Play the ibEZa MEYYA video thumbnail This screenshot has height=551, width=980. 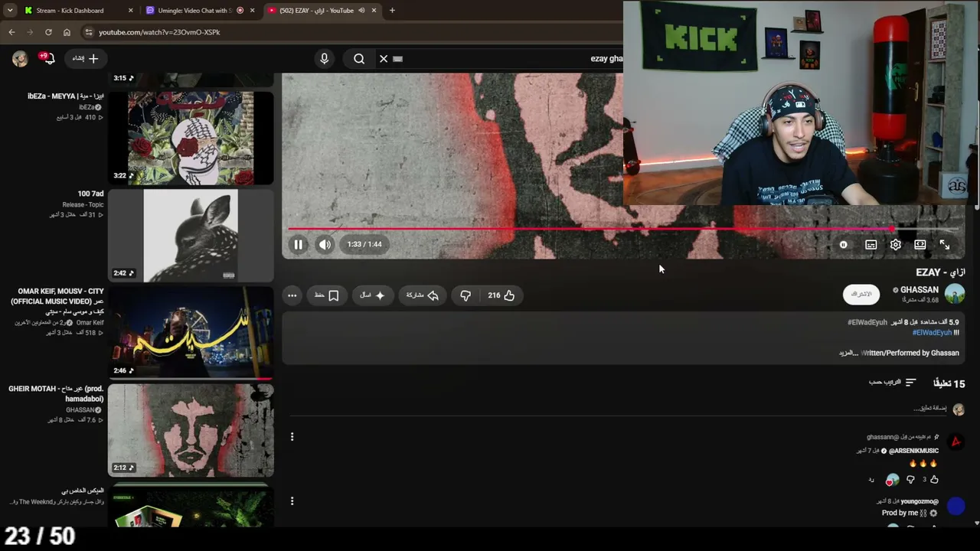click(x=191, y=138)
